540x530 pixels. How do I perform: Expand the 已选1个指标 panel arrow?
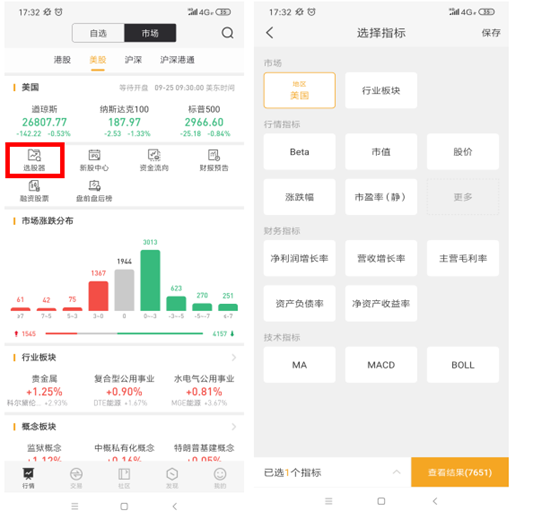[396, 472]
